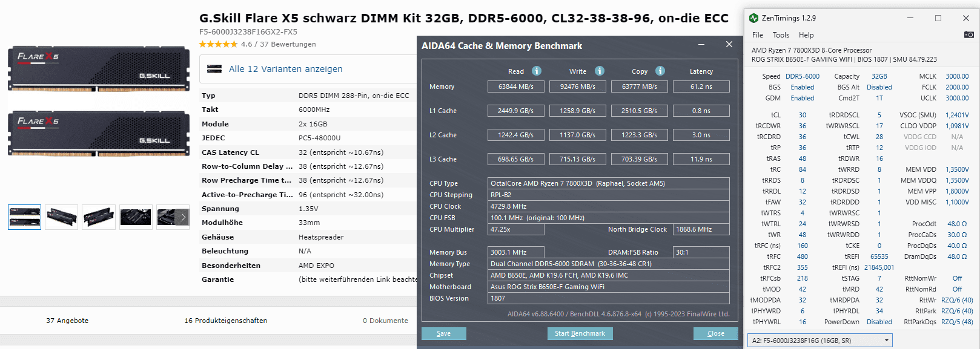The width and height of the screenshot is (980, 349).
Task: Close the AIDA64 benchmark window
Action: click(729, 44)
